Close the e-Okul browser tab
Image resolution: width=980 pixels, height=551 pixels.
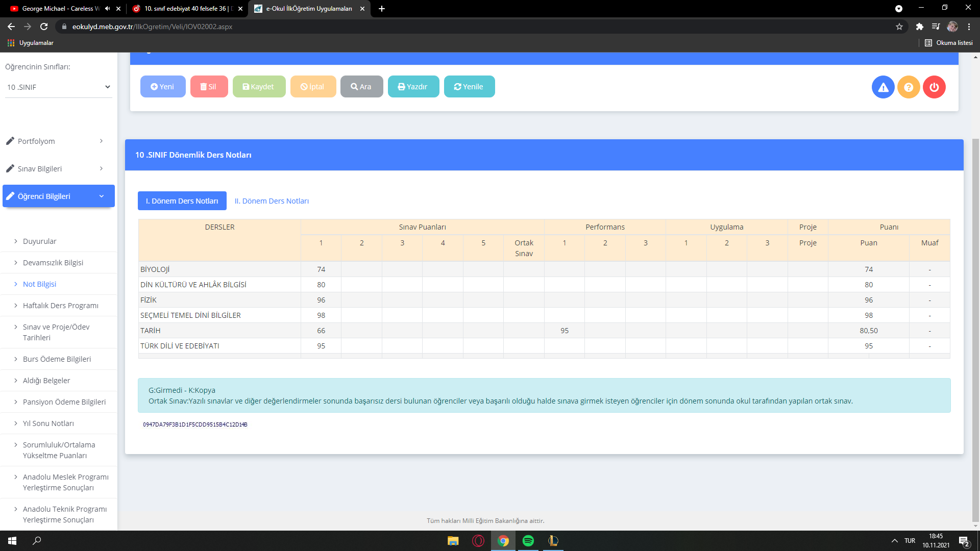coord(362,9)
